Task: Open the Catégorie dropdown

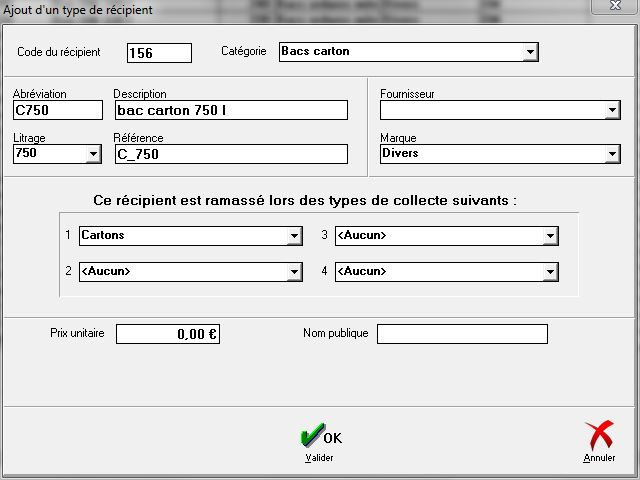Action: click(x=530, y=52)
